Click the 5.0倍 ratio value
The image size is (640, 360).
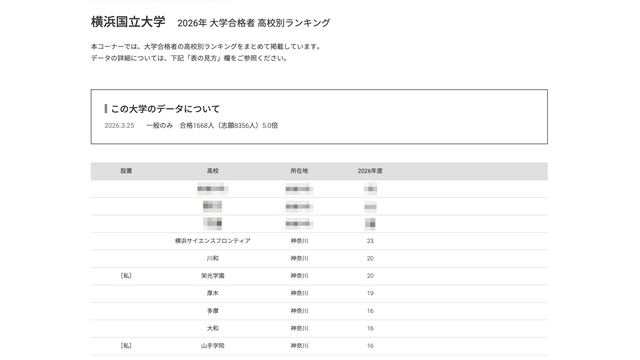click(x=270, y=125)
